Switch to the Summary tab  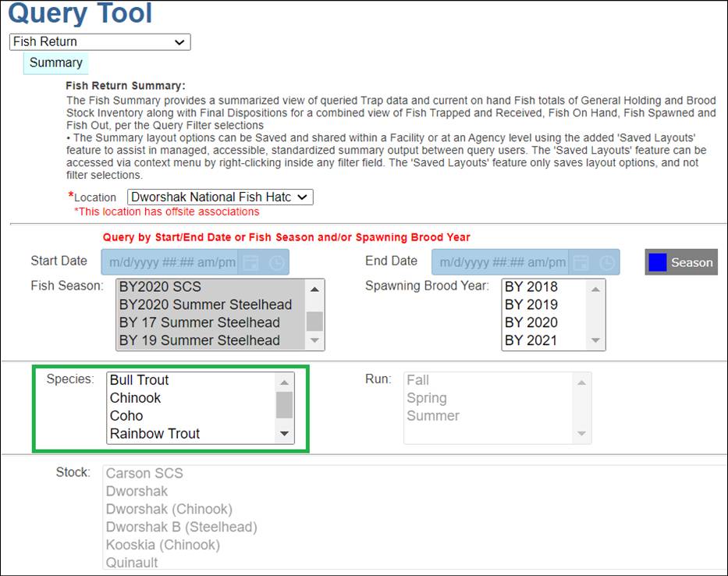click(55, 63)
